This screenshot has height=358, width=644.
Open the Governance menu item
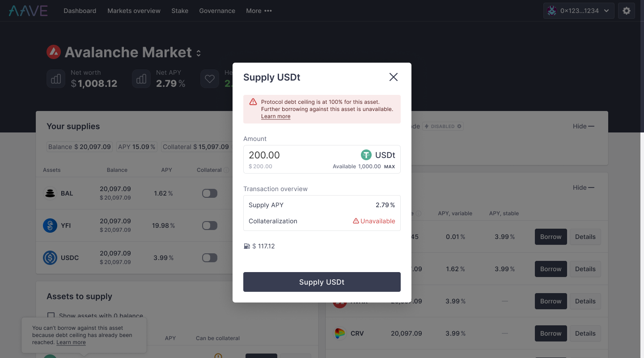point(217,10)
